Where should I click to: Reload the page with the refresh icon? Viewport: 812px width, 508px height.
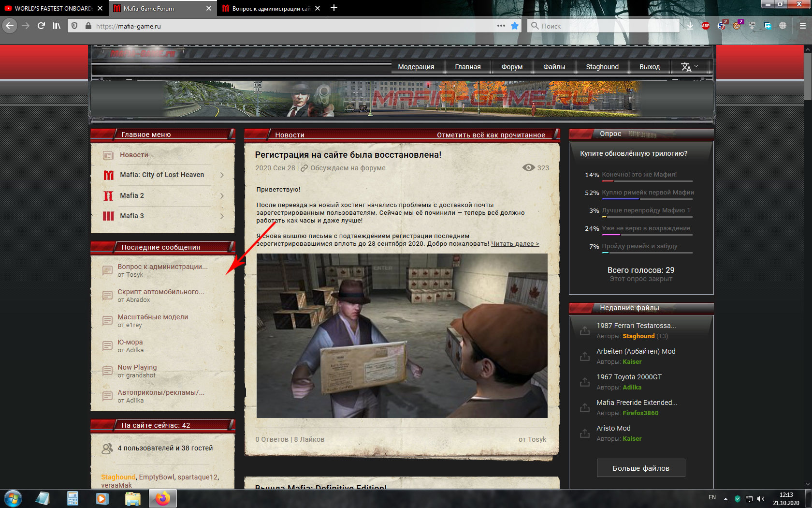point(42,26)
